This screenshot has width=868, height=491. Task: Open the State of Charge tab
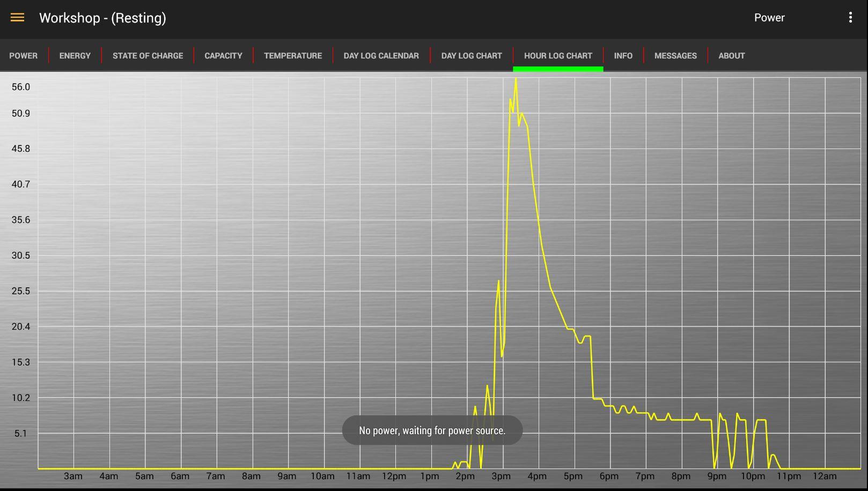click(x=148, y=56)
